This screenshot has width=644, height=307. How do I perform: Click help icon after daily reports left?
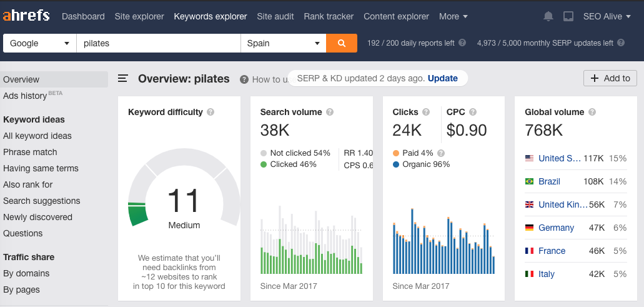tap(462, 43)
